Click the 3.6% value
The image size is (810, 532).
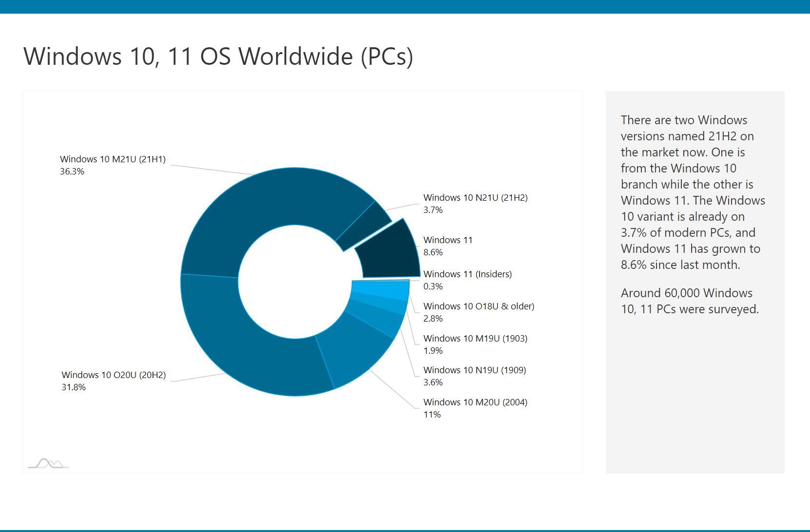[433, 382]
